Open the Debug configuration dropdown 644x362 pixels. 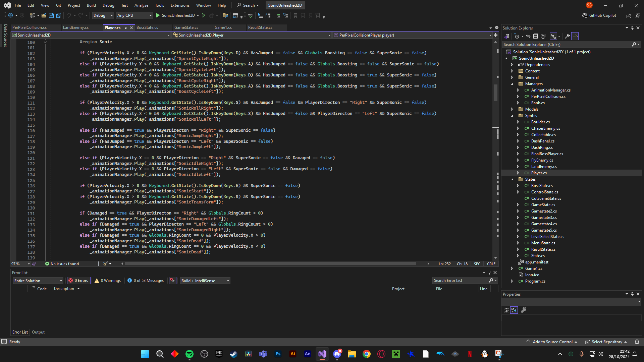103,15
